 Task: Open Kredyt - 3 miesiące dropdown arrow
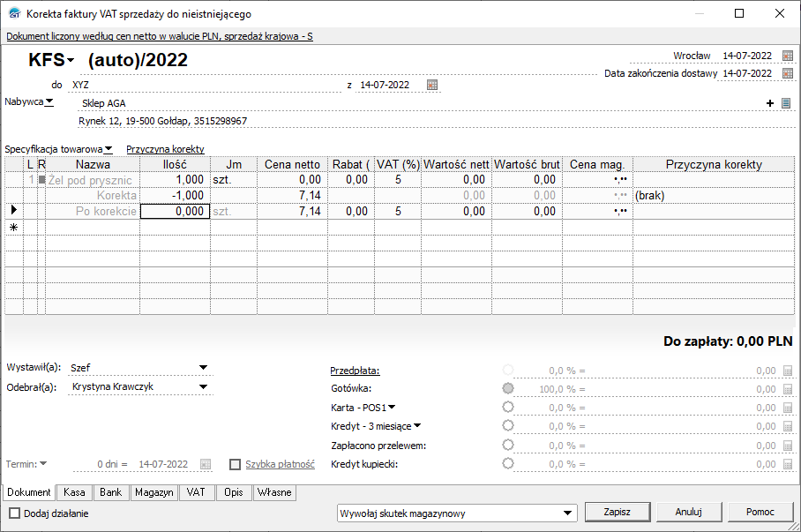coord(417,425)
